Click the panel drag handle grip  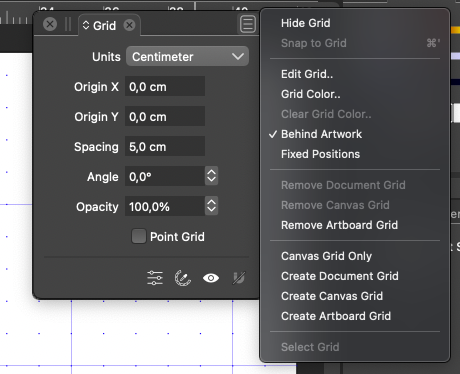point(68,24)
